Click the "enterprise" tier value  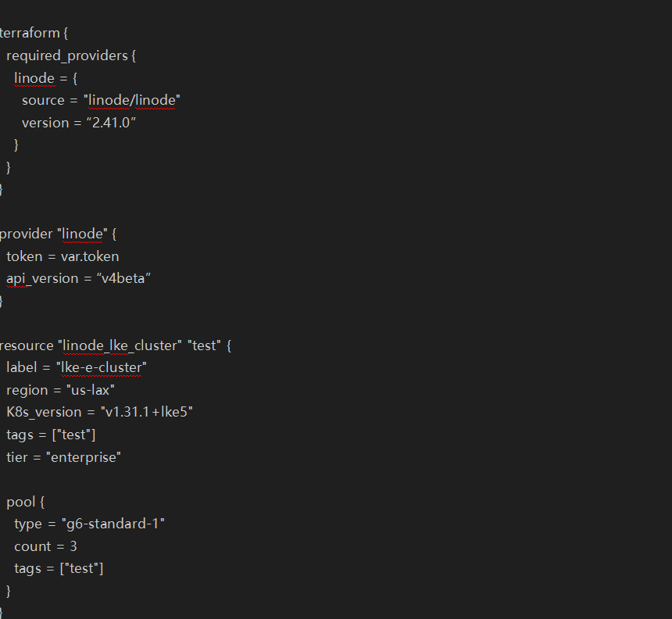point(85,457)
